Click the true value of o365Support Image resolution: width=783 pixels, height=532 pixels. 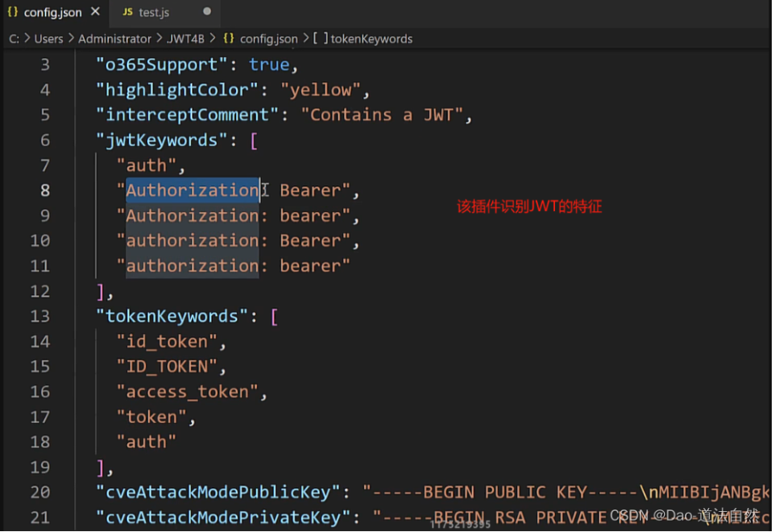pos(268,65)
